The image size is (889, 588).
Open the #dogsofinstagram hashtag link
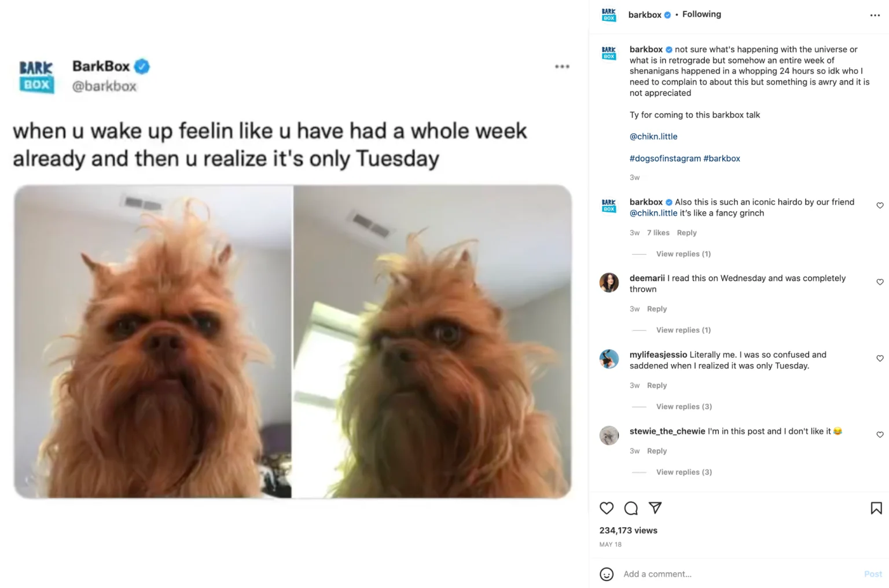[x=665, y=158]
